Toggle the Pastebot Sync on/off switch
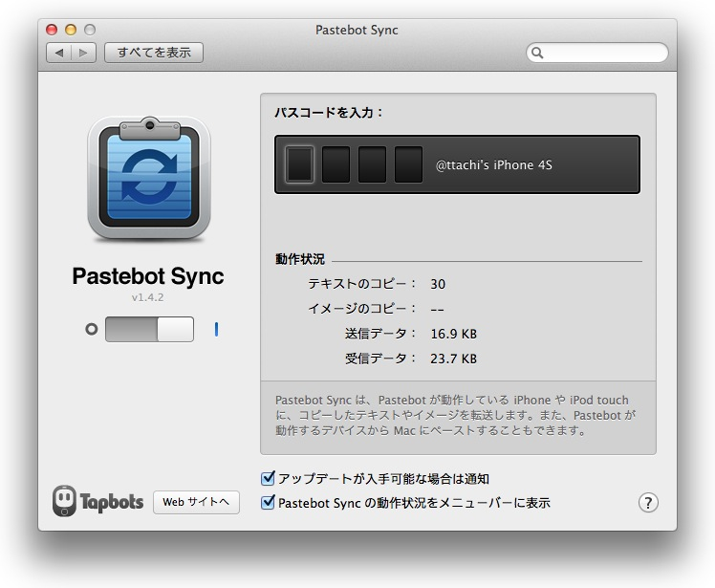Screen dimensions: 715x588 [149, 330]
